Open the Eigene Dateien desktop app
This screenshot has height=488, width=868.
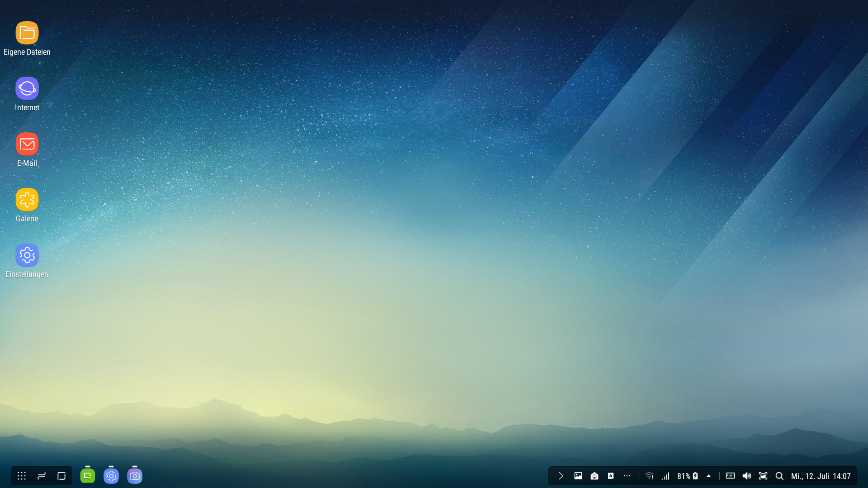point(27,39)
